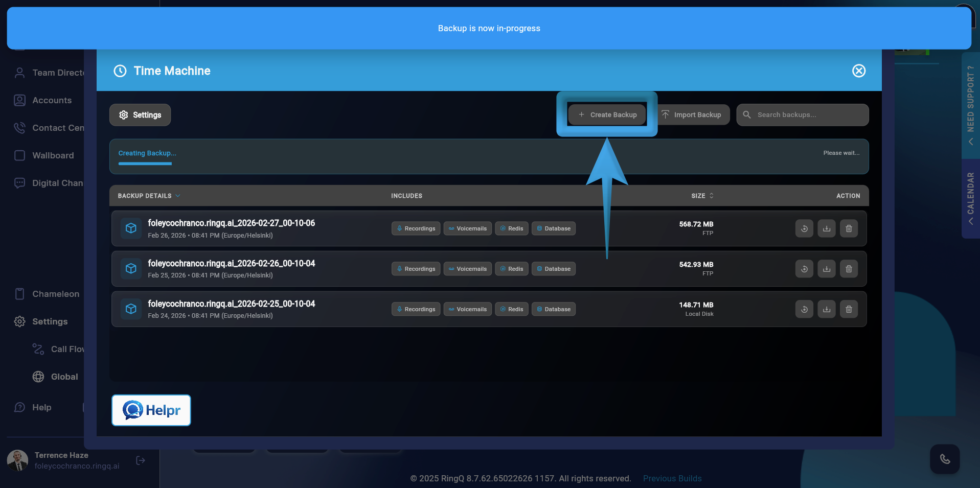The height and width of the screenshot is (488, 980).
Task: Open the phone dialer icon
Action: coord(944,459)
